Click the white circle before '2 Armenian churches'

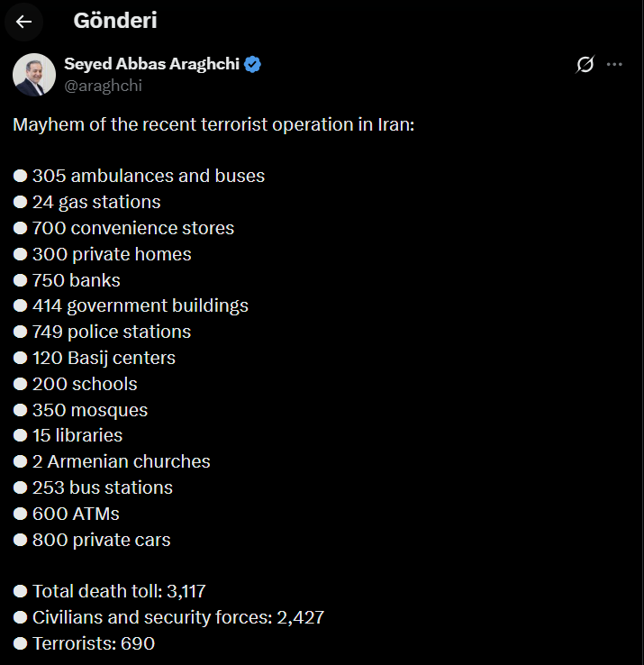pyautogui.click(x=20, y=462)
